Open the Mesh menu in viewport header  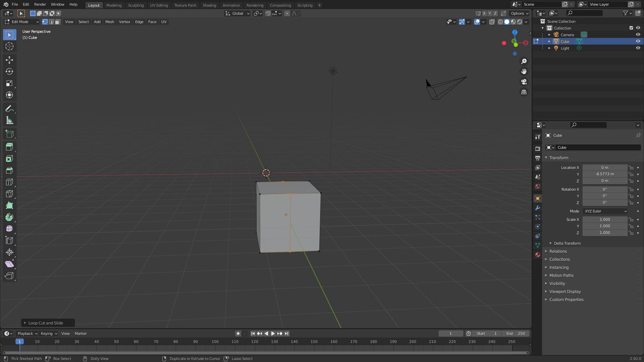tap(110, 21)
